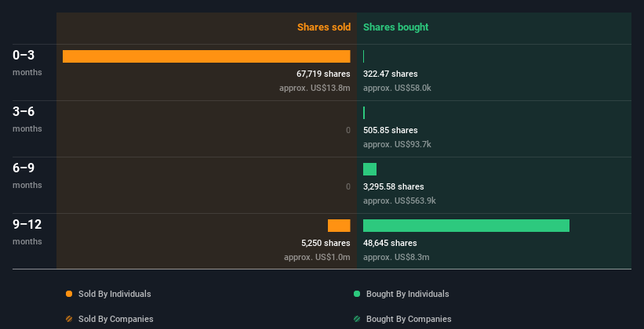The image size is (644, 329).
Task: Click the Shares sold column header
Action: [324, 27]
